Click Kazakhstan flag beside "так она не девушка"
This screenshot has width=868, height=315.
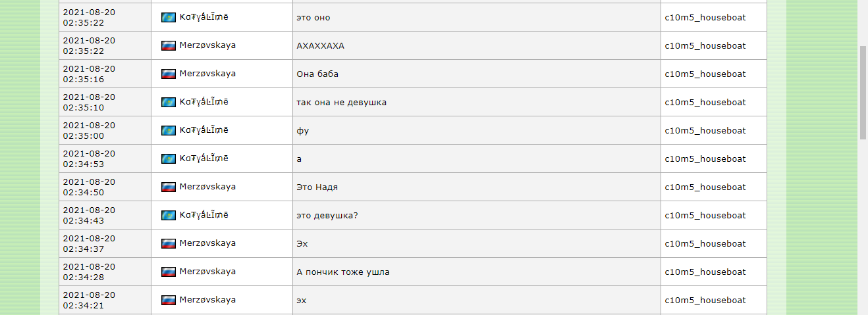[x=169, y=102]
